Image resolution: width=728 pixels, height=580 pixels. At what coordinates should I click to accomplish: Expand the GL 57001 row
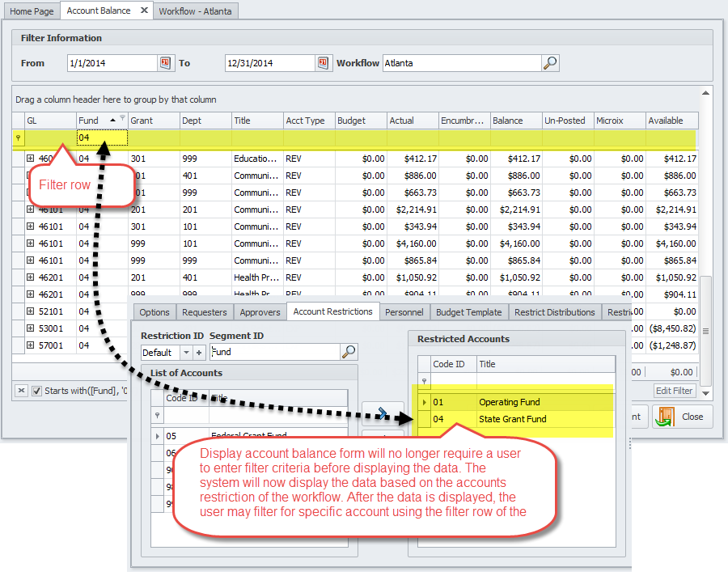(30, 345)
